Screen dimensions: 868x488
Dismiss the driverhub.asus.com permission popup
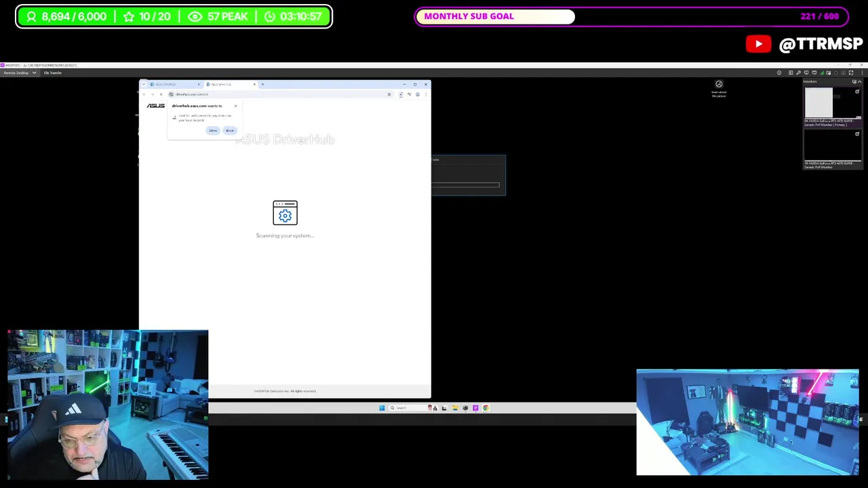(235, 106)
